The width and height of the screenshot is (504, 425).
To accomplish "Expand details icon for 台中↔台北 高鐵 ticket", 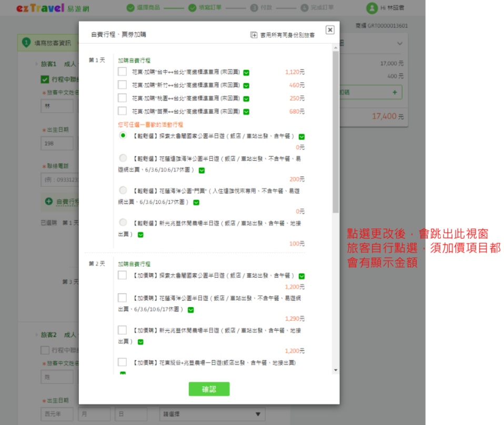I will click(x=246, y=73).
